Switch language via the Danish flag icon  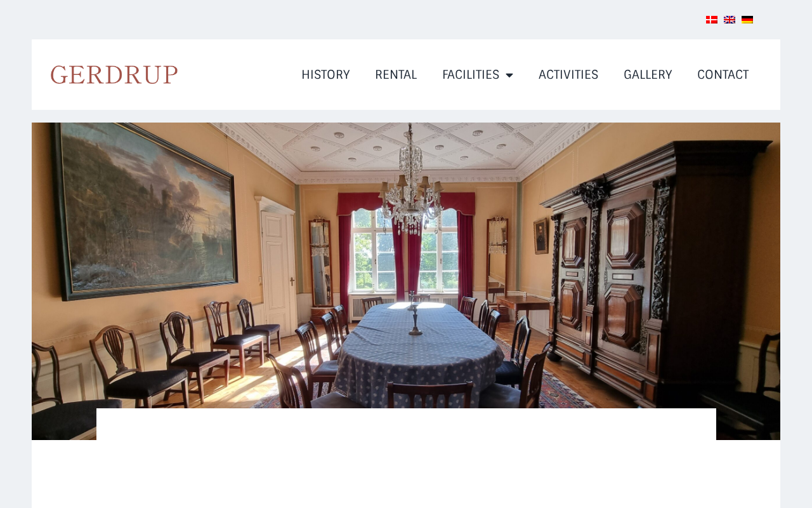(712, 20)
